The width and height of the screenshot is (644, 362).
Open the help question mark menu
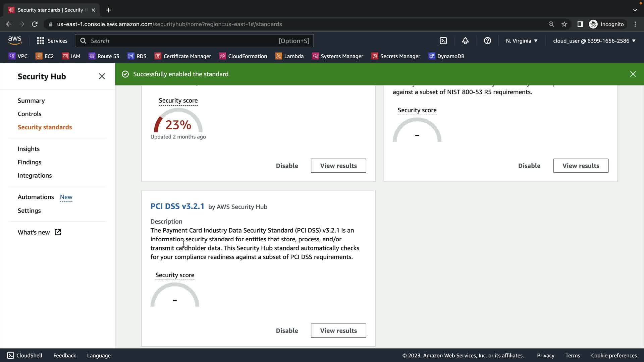[487, 41]
